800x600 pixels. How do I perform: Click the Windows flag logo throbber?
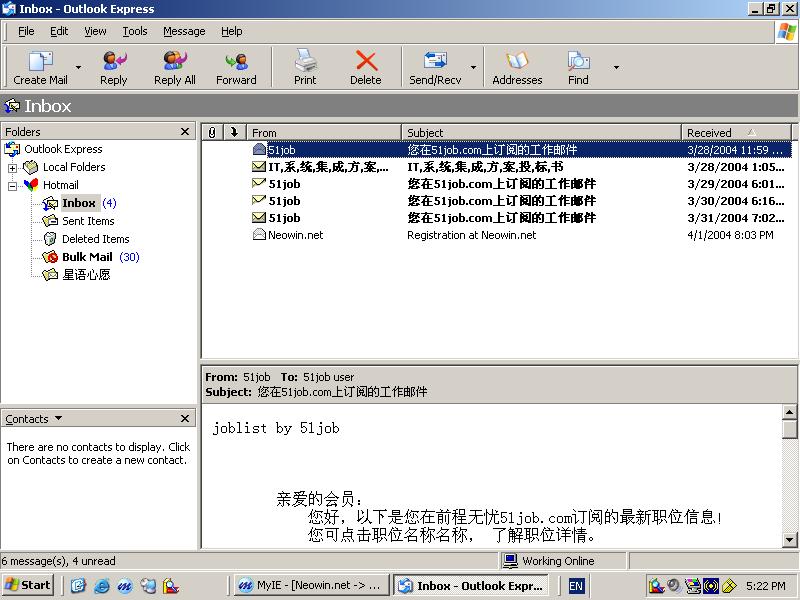(786, 32)
